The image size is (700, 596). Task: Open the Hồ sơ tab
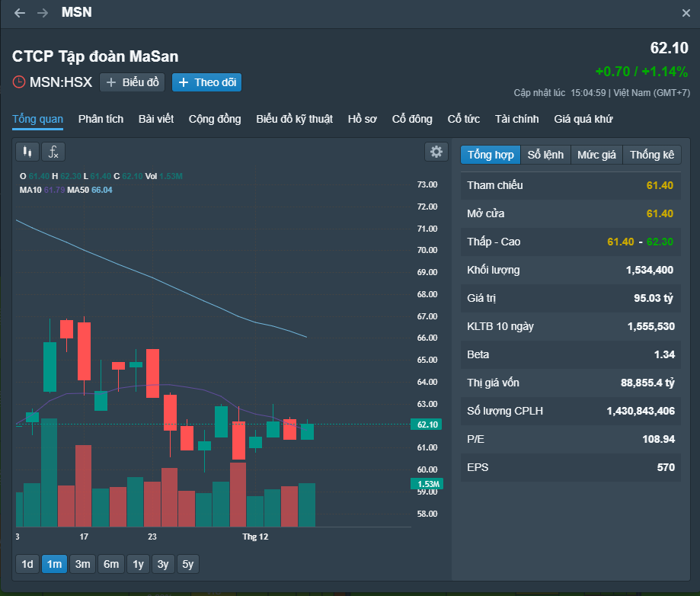(362, 120)
